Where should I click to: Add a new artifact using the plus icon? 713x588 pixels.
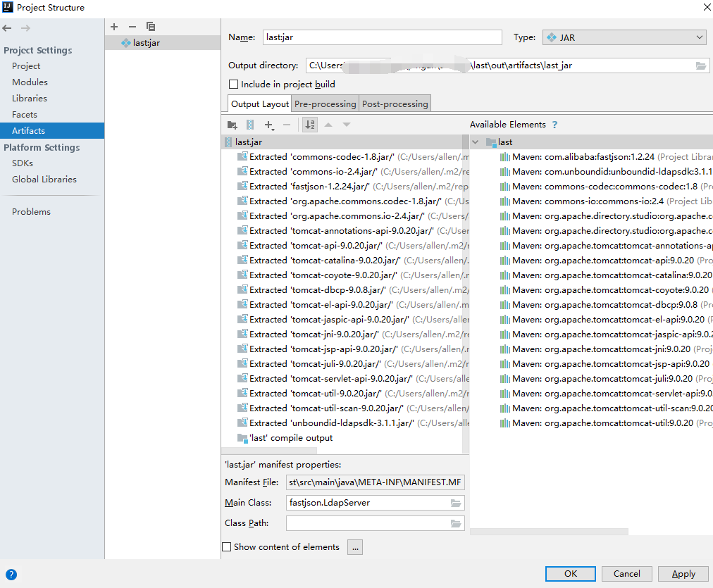pyautogui.click(x=114, y=27)
